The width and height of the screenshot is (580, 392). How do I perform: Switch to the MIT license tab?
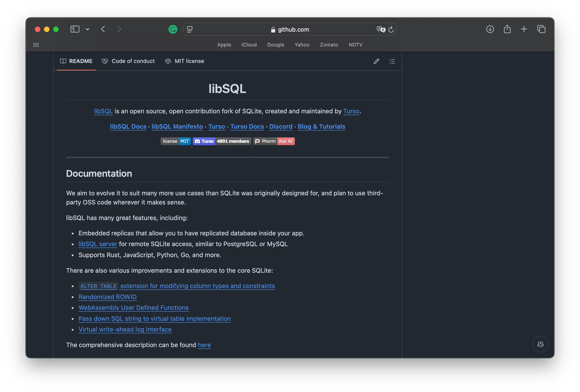point(184,61)
